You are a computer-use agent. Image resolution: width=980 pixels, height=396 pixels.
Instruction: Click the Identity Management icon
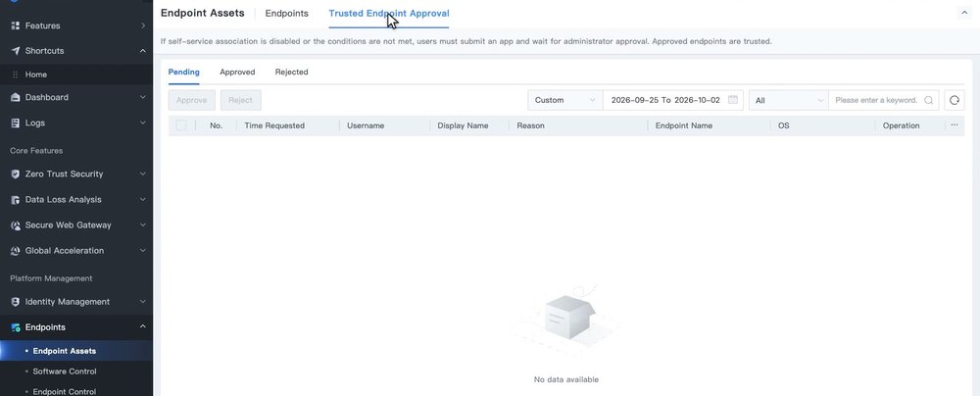click(16, 302)
